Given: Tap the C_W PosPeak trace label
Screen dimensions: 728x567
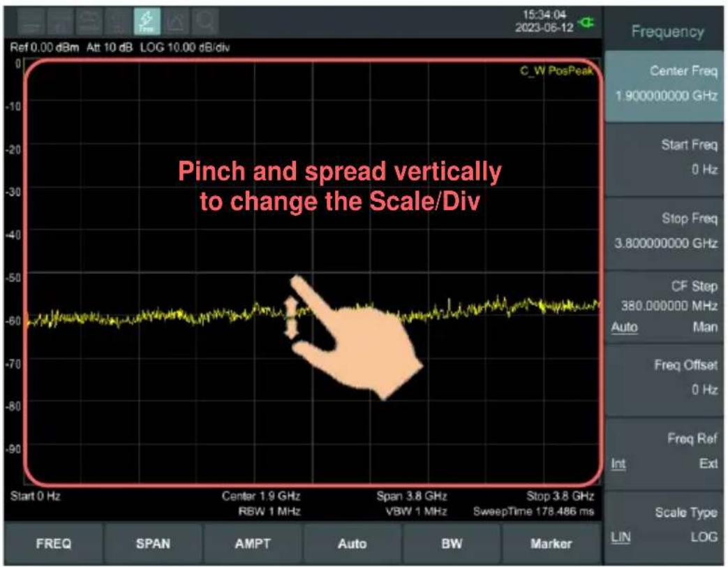Looking at the screenshot, I should [556, 71].
